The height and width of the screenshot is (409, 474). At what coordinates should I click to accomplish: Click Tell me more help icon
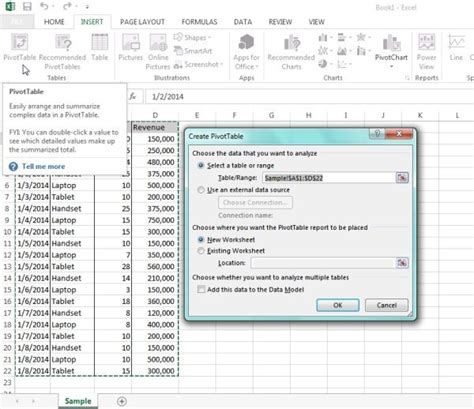click(13, 166)
